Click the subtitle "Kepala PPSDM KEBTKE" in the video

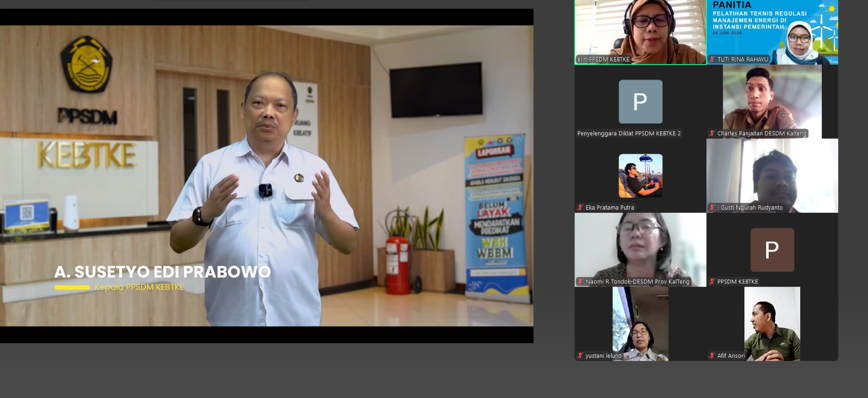pyautogui.click(x=139, y=287)
